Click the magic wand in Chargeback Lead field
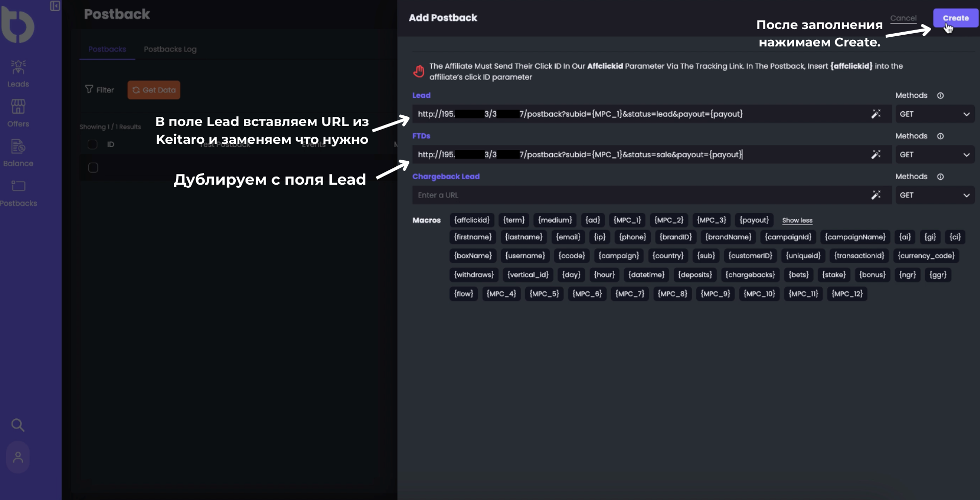This screenshot has width=980, height=500. [876, 195]
